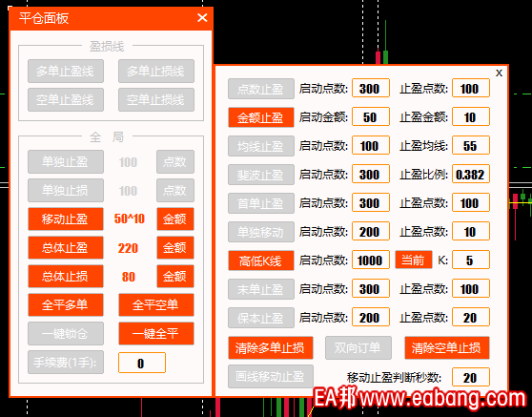Close the trailing stop settings popup
The image size is (532, 417).
coord(499,73)
